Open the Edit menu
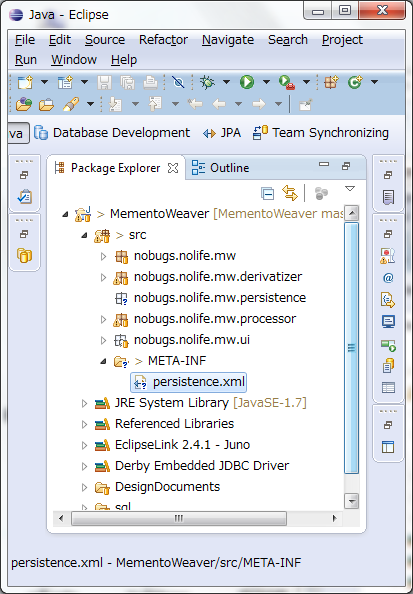 (60, 40)
